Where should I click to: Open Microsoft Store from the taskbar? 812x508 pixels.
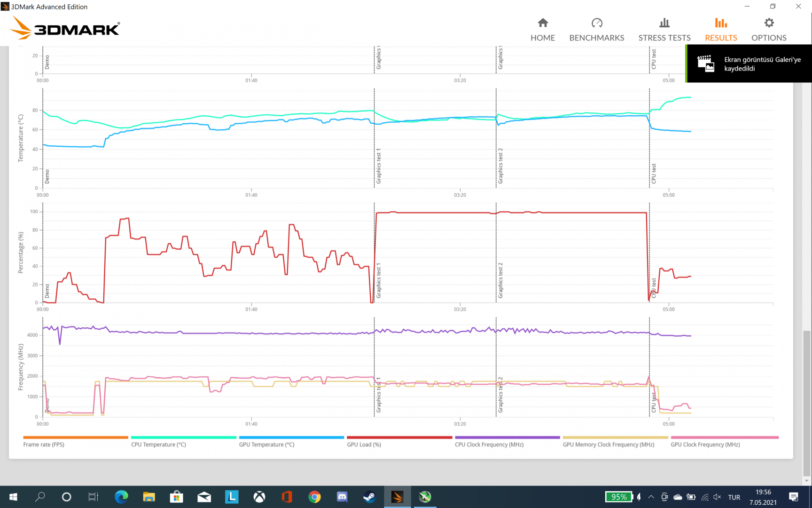pyautogui.click(x=176, y=497)
